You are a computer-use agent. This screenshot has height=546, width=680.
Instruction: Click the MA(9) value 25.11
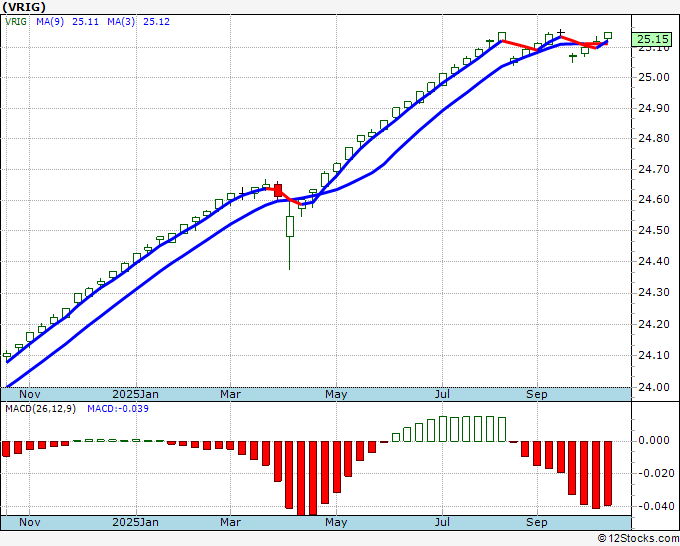pyautogui.click(x=85, y=22)
